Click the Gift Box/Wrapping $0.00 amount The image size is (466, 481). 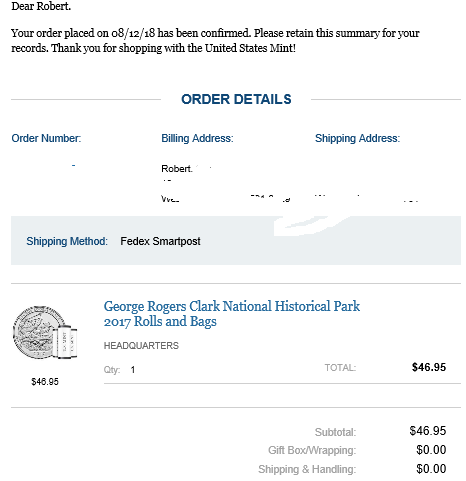pos(431,450)
